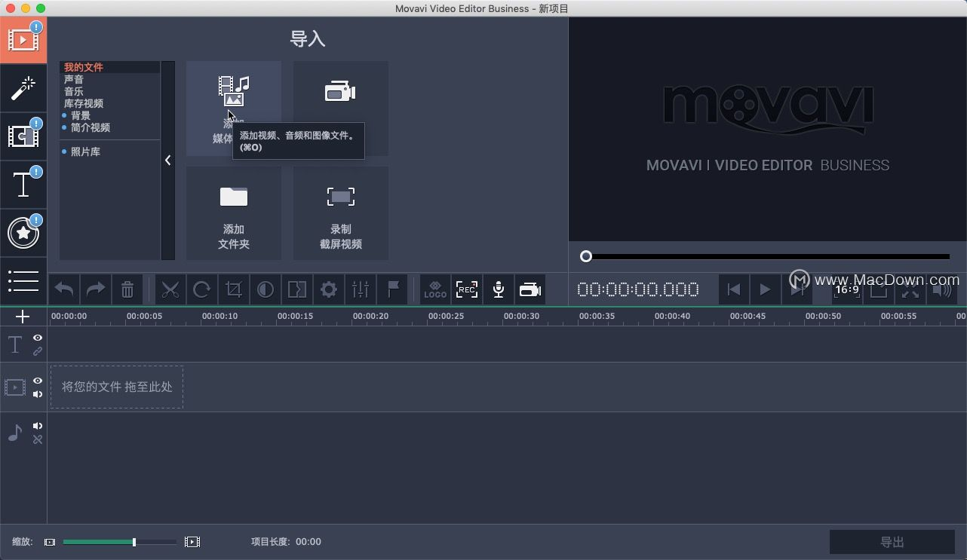Click the player volume speaker icon
The height and width of the screenshot is (560, 967).
(x=942, y=289)
